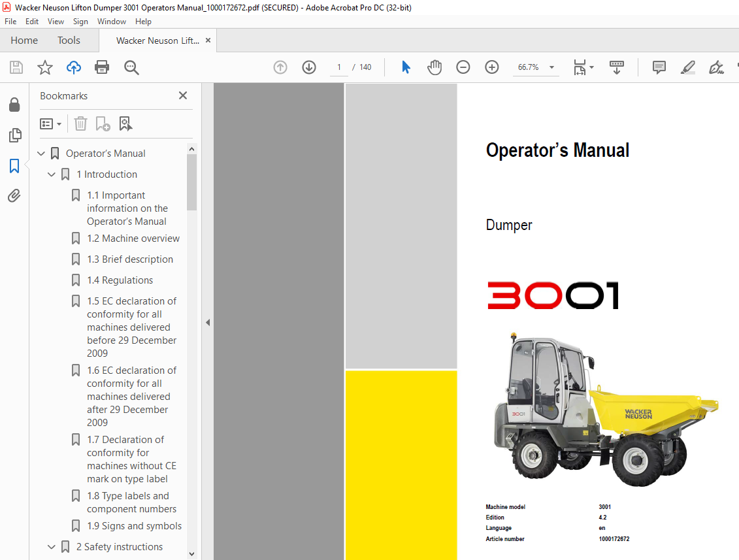Open bookmark 1.4 Regulations
The width and height of the screenshot is (739, 560).
[120, 280]
